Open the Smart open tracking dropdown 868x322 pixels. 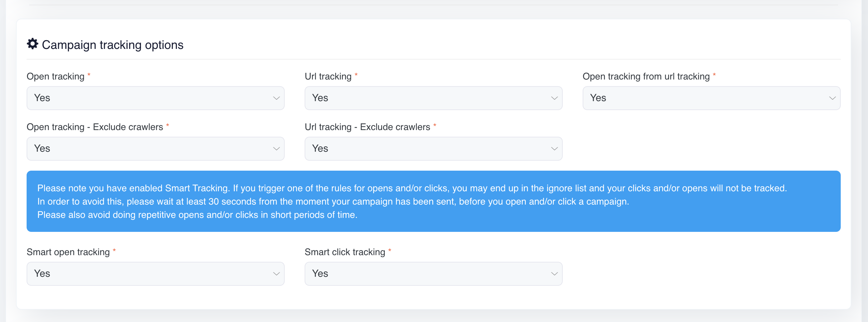pos(155,274)
